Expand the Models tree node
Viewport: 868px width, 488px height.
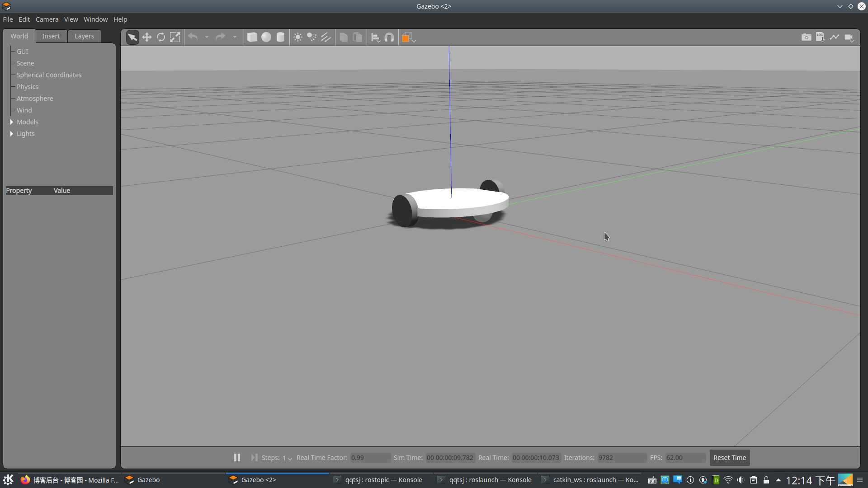[11, 122]
